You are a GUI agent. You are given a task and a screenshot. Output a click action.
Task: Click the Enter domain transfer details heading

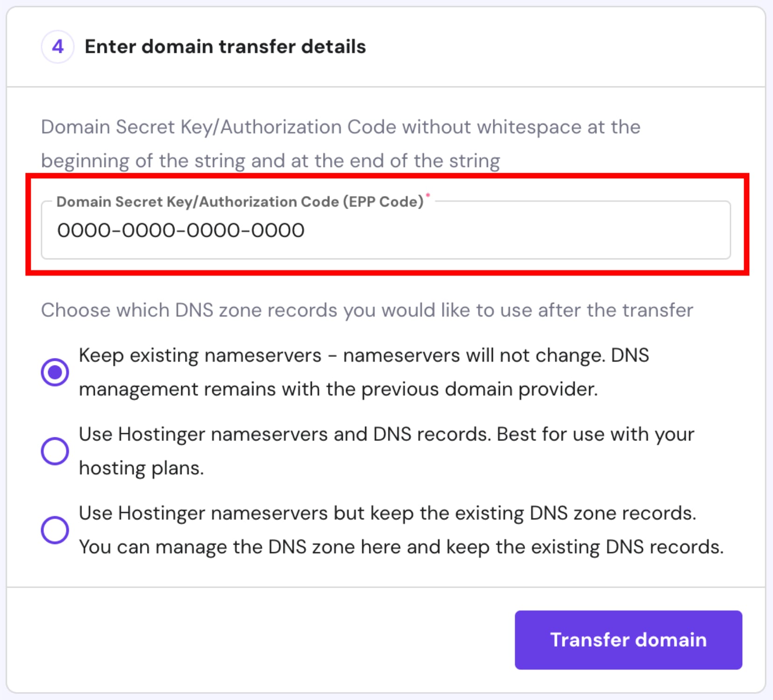[x=225, y=46]
